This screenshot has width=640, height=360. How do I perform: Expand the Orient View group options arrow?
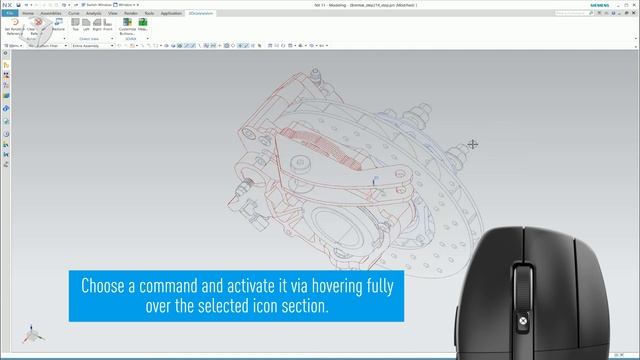112,39
